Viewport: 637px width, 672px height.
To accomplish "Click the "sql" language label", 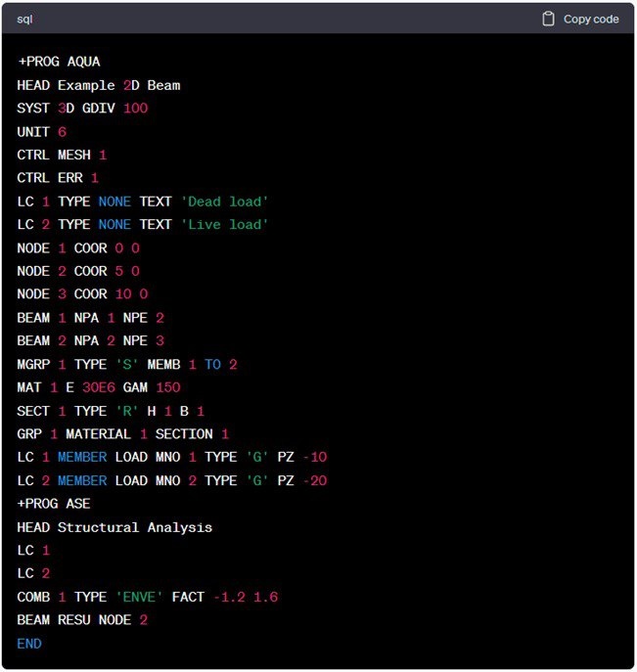I will [24, 20].
